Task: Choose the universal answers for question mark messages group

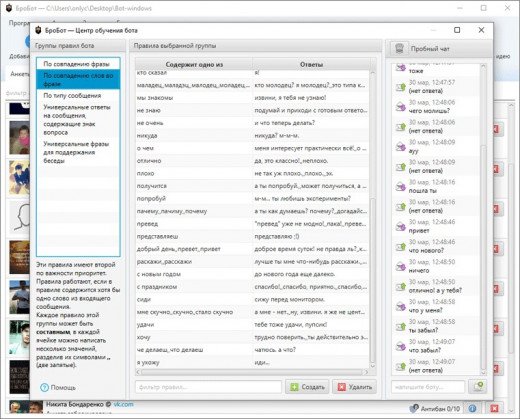Action: [x=78, y=120]
